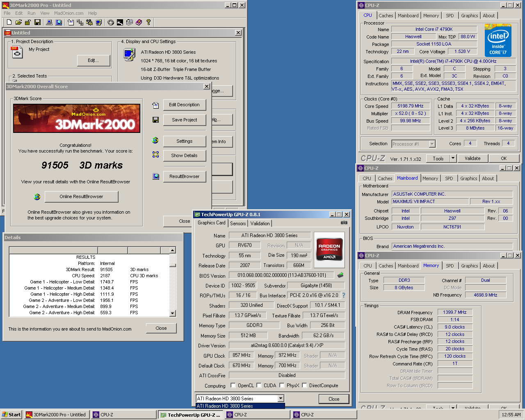
Task: Toggle the PhysX checkbox in GPU-Z
Action: pyautogui.click(x=282, y=386)
